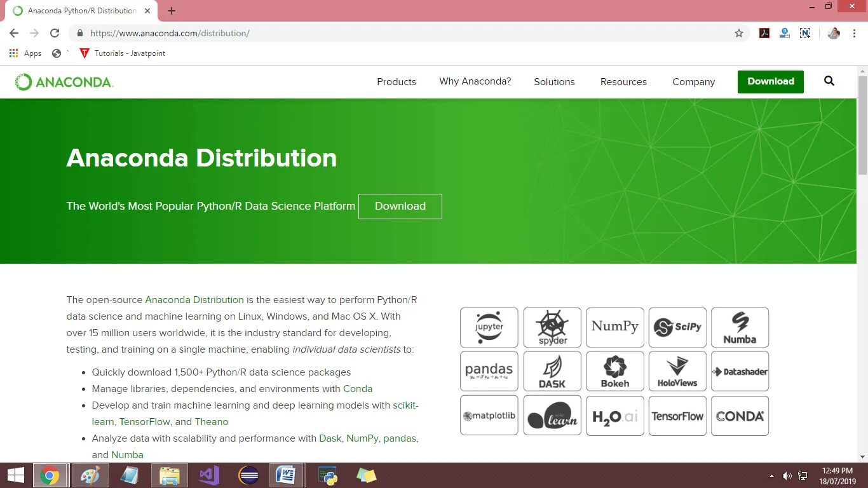
Task: Click the Spyder logo tile
Action: [x=552, y=328]
